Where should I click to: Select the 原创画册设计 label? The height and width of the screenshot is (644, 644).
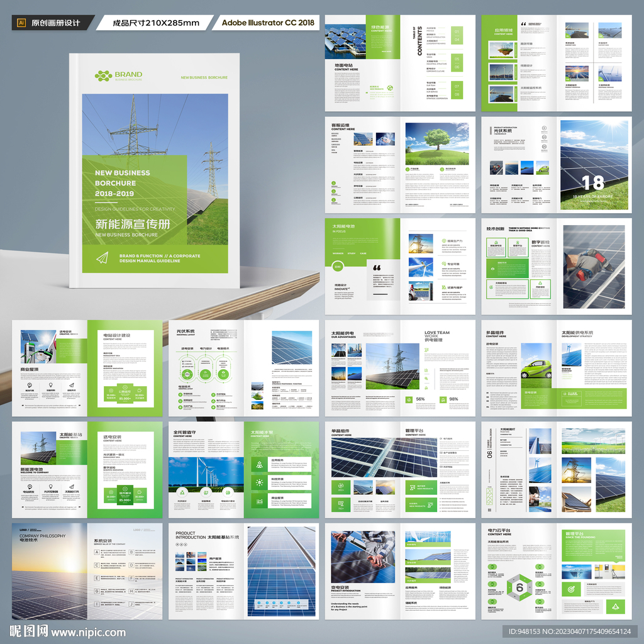(x=55, y=23)
